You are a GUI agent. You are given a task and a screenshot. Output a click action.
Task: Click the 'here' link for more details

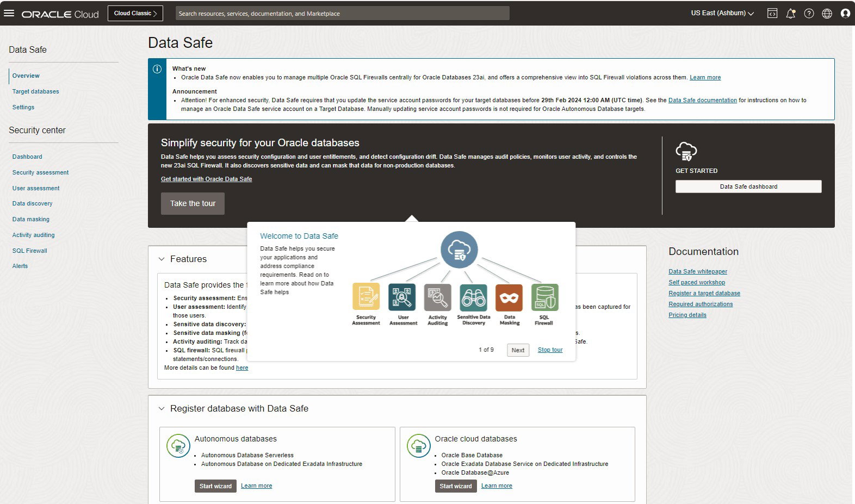[242, 368]
